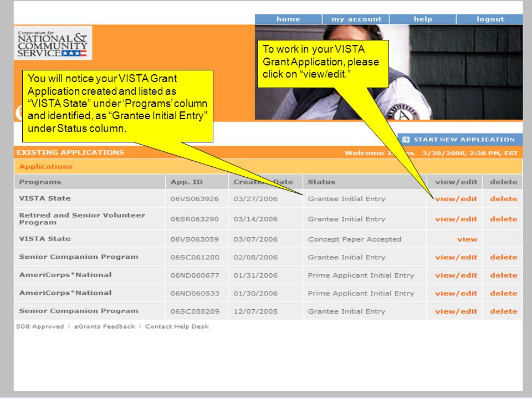Click Contact Help Desk link
Image resolution: width=532 pixels, height=399 pixels.
pyautogui.click(x=177, y=326)
